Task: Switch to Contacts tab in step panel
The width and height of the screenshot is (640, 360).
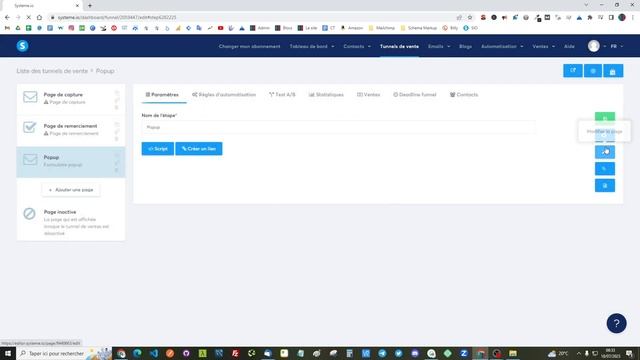Action: [x=464, y=95]
